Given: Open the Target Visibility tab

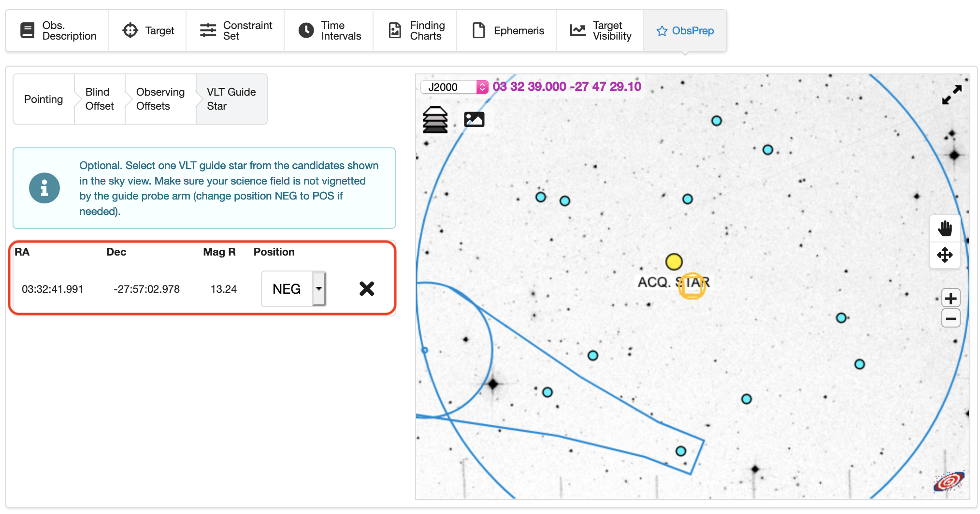Looking at the screenshot, I should click(x=600, y=30).
